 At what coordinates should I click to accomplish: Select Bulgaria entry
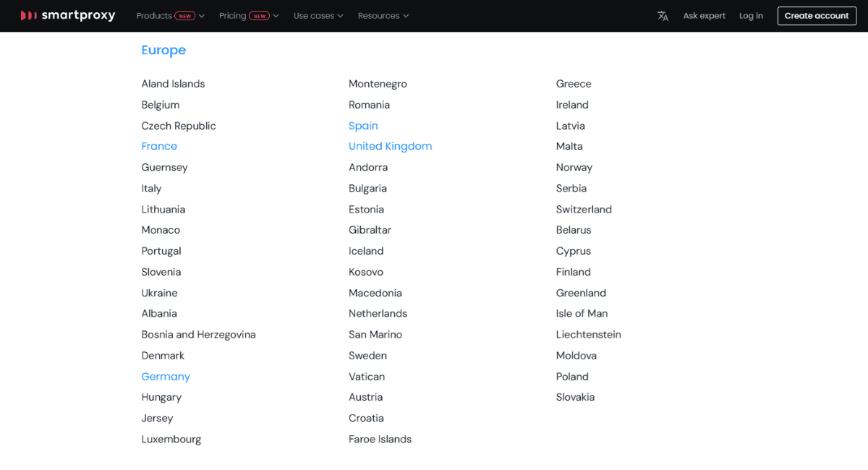(367, 188)
